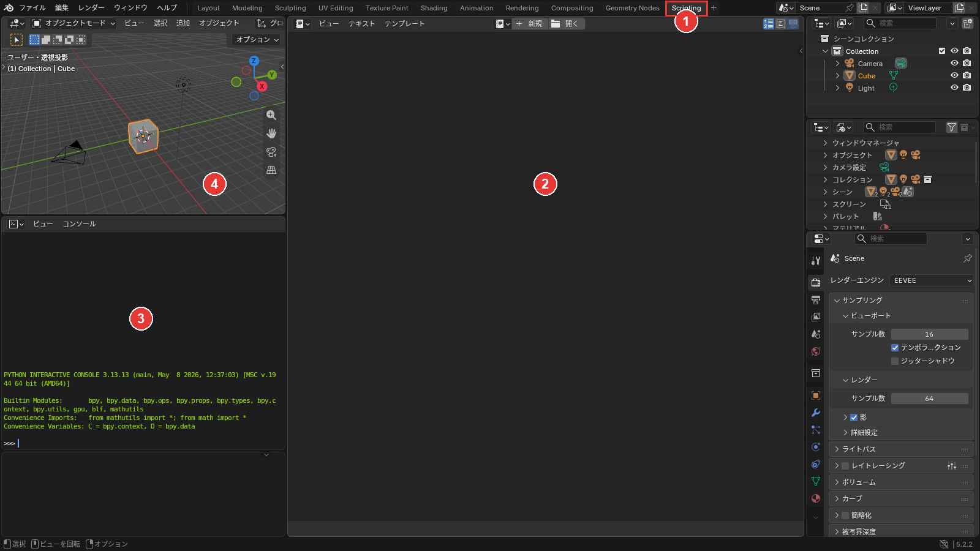
Task: Enable the ジッターシャドウ checkbox
Action: [x=895, y=361]
